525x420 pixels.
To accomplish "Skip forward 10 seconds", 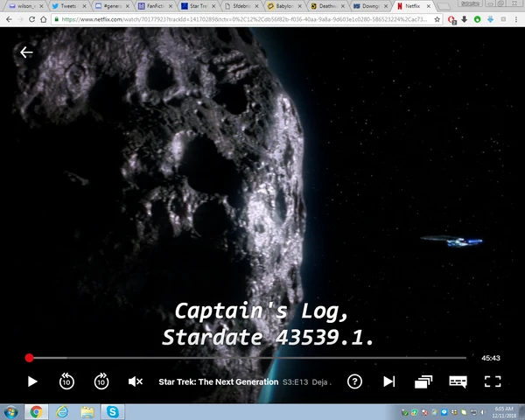I will pos(101,381).
